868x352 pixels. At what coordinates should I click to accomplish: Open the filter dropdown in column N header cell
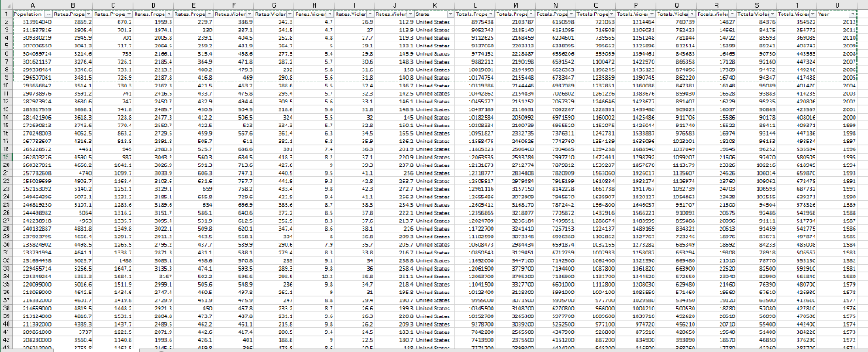[x=571, y=13]
